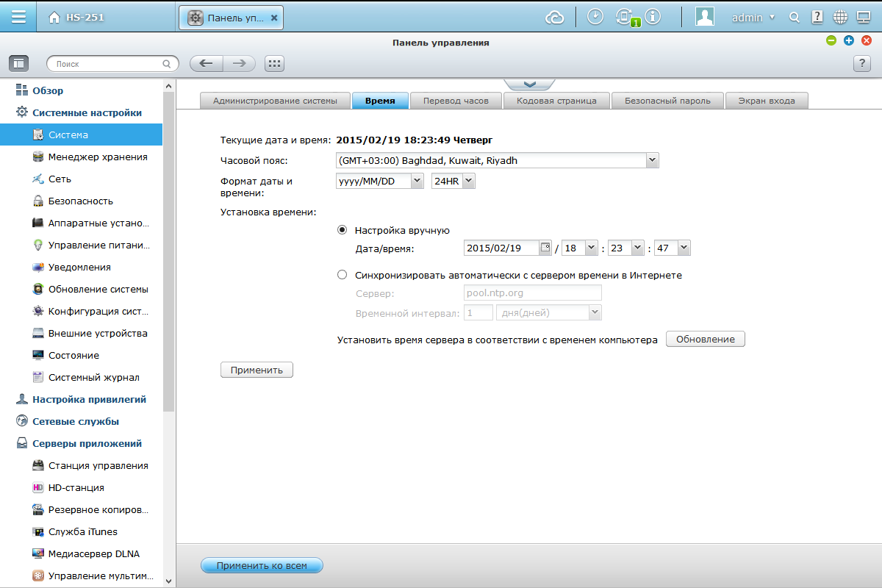Click the Применить button
The image size is (882, 588).
click(x=257, y=370)
